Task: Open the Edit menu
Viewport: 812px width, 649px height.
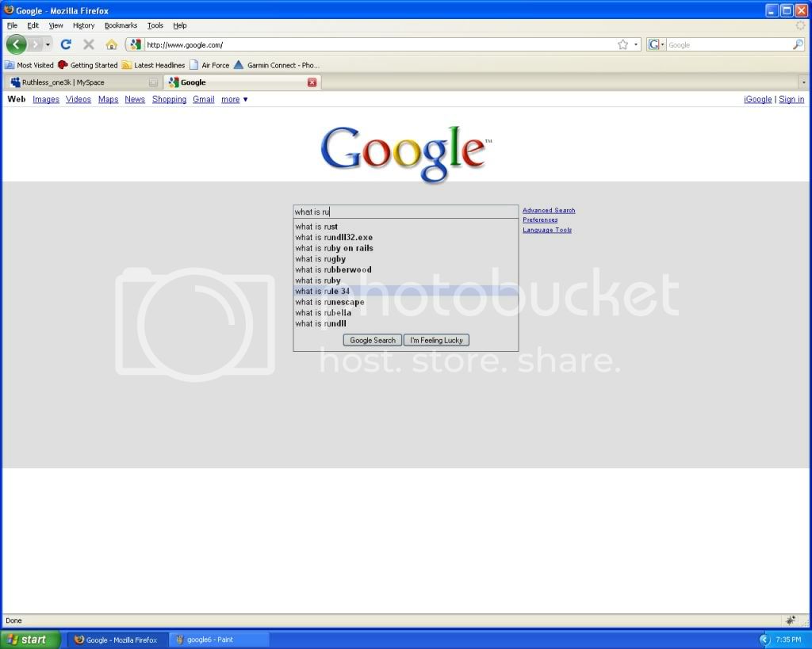Action: click(x=33, y=25)
